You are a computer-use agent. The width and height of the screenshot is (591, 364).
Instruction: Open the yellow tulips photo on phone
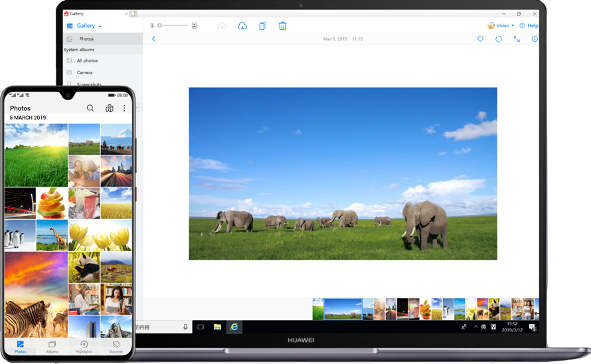point(100,235)
